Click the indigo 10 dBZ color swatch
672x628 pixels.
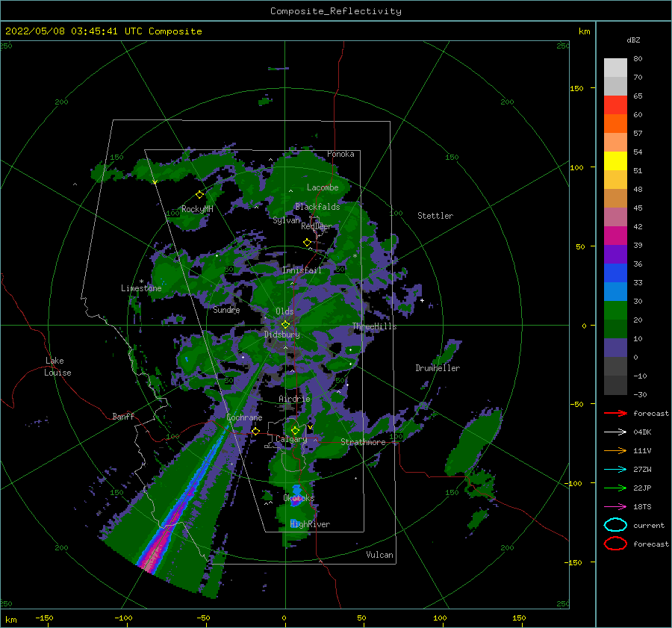615,348
